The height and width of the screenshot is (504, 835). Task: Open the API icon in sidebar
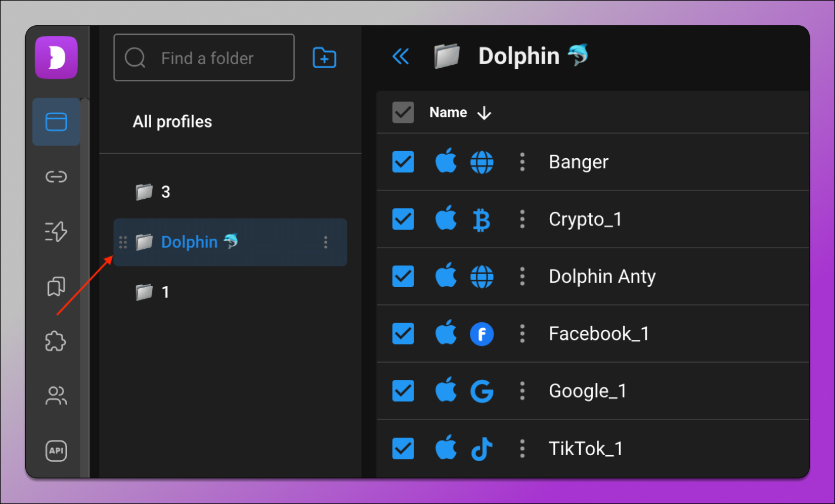(56, 450)
